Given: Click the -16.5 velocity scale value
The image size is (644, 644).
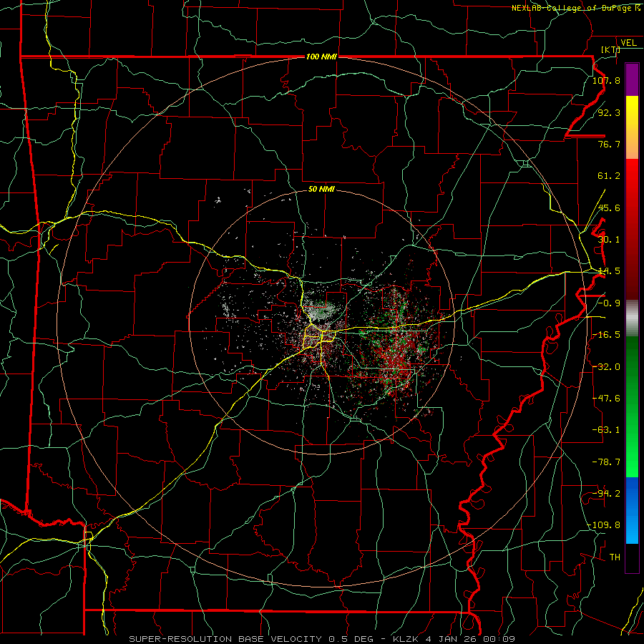Looking at the screenshot, I should pyautogui.click(x=606, y=335).
